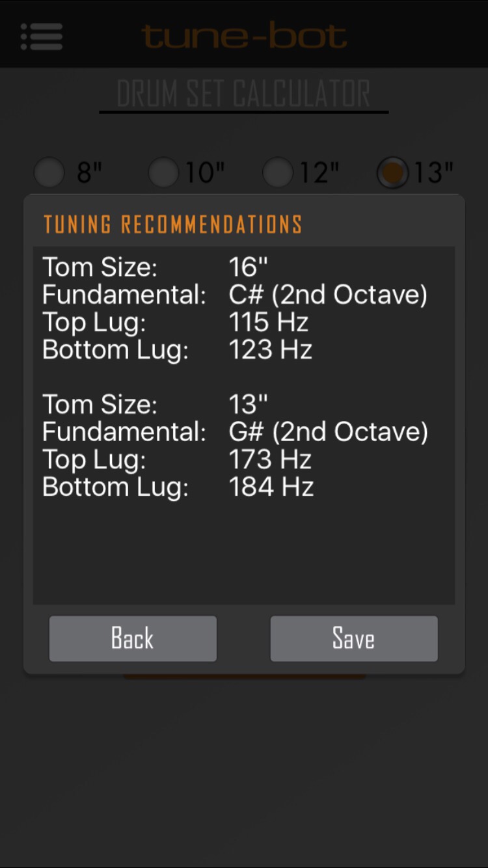The image size is (488, 868).
Task: Toggle the selected 13" radio button
Action: (392, 173)
